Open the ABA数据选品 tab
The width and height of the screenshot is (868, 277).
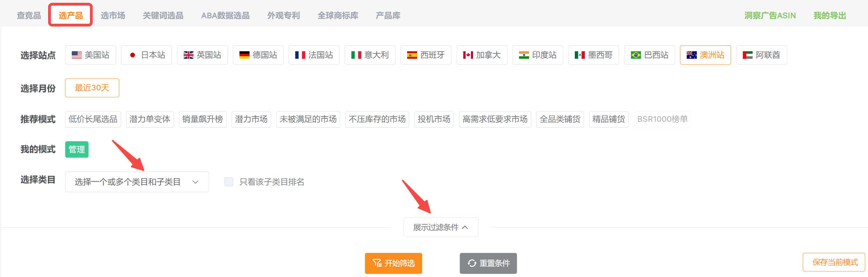pyautogui.click(x=225, y=15)
